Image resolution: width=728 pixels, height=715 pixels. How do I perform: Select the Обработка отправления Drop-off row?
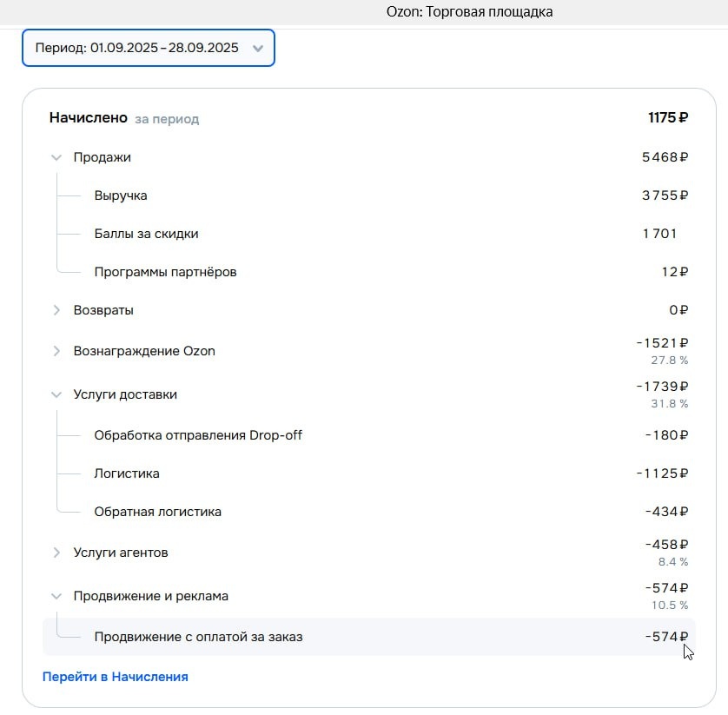[197, 434]
